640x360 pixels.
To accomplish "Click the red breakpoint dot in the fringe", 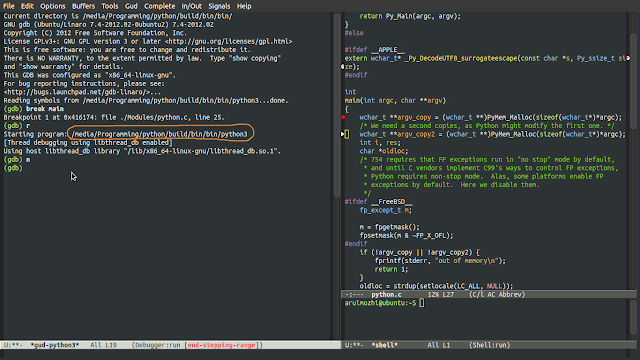I will point(343,118).
